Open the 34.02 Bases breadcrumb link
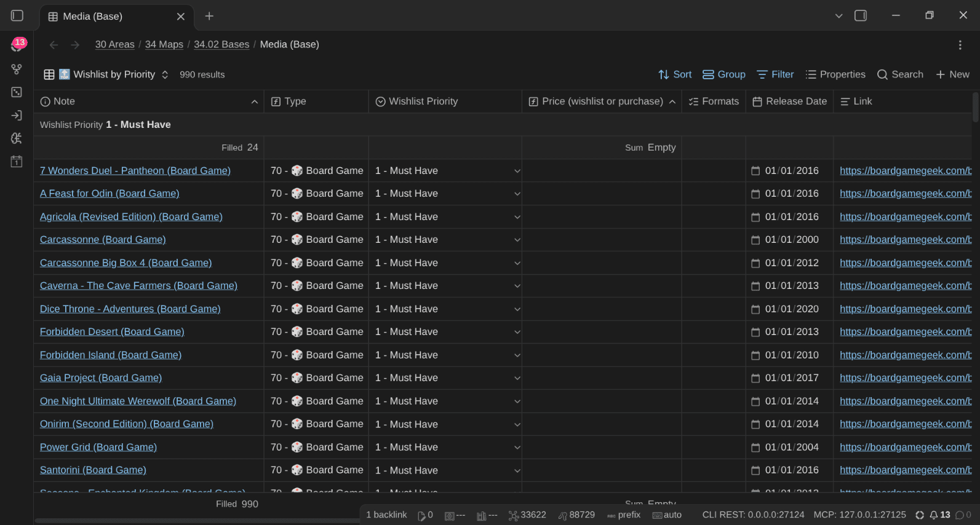Image resolution: width=980 pixels, height=525 pixels. [221, 44]
